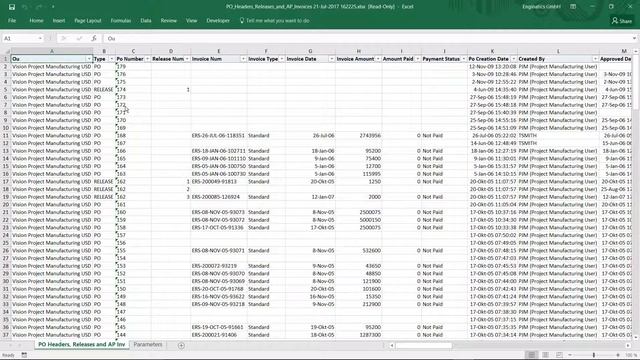Open the Amount Paid filter dropdown
This screenshot has height=360, width=640.
coord(417,59)
